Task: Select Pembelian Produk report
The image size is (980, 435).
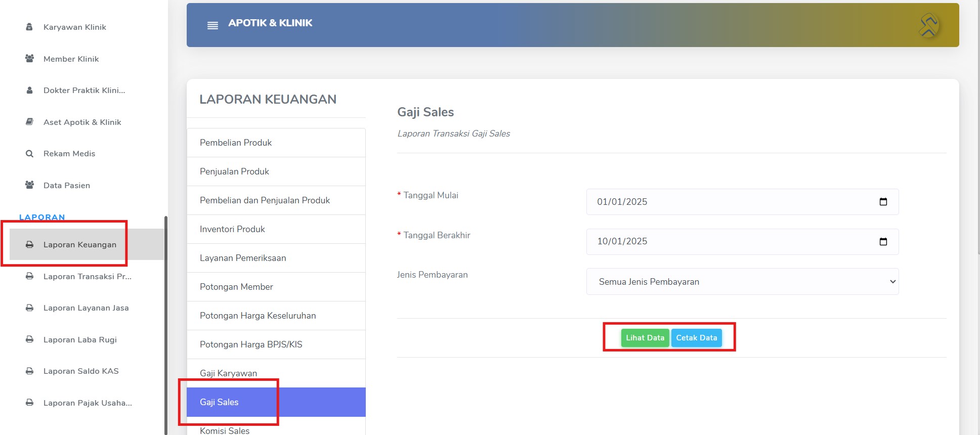Action: (x=276, y=143)
